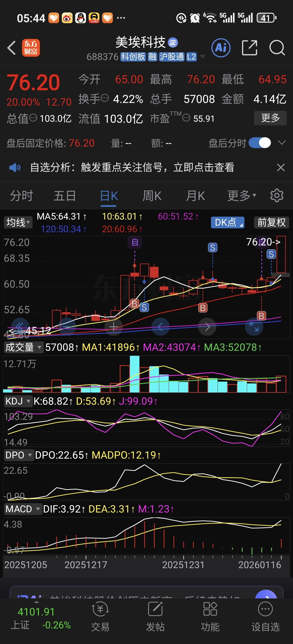Open the 均线 indicator dropdown

[18, 222]
